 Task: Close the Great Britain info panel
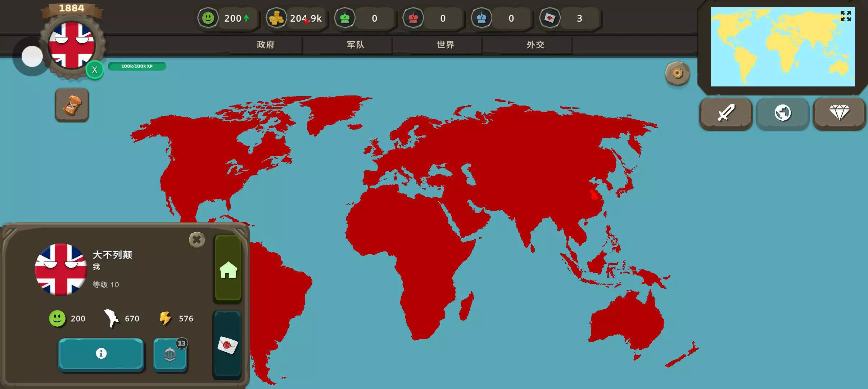(197, 240)
